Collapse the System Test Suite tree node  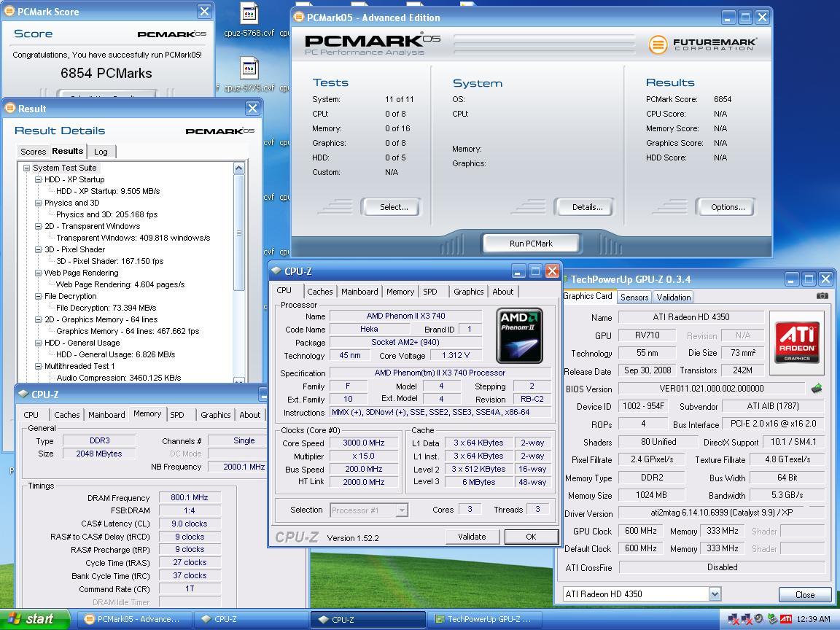[x=26, y=168]
